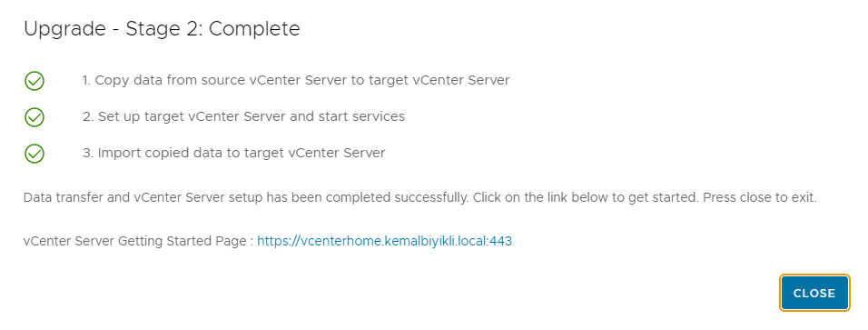Click the Upgrade - Stage 2: Complete heading
The height and width of the screenshot is (330, 868).
click(x=162, y=29)
